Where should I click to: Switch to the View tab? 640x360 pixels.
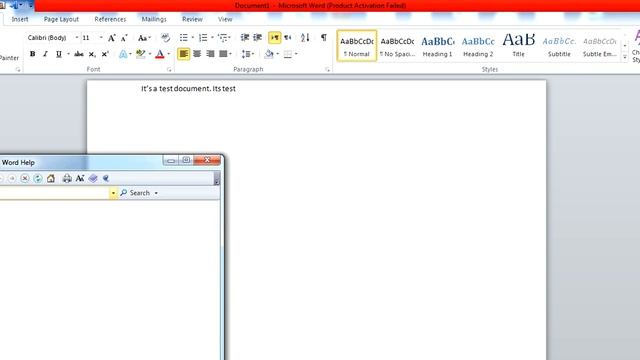225,19
